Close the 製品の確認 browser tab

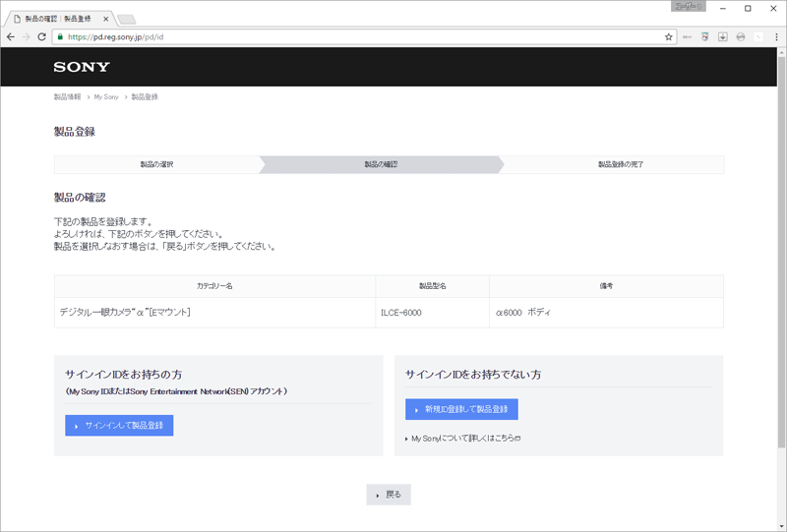pyautogui.click(x=106, y=19)
